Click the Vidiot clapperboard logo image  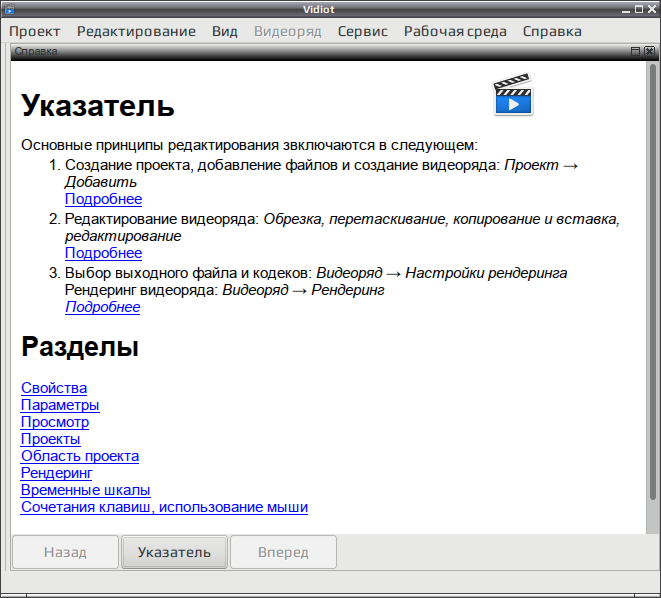tap(513, 94)
